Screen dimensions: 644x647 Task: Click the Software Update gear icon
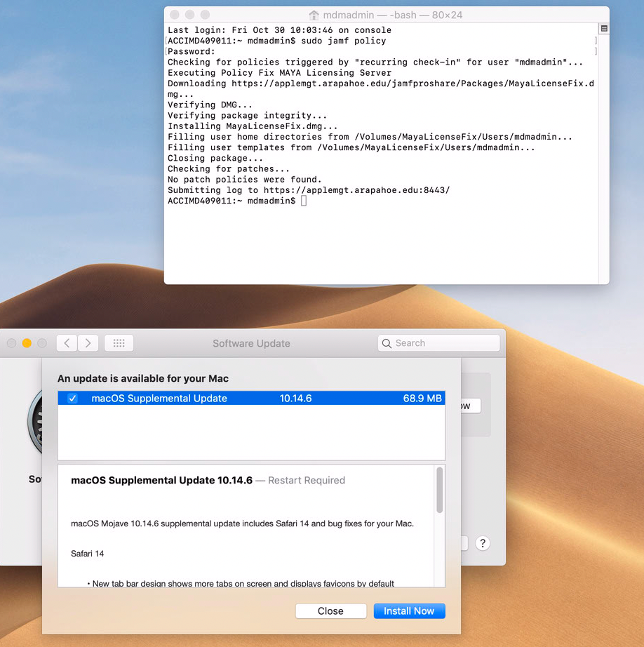point(34,422)
